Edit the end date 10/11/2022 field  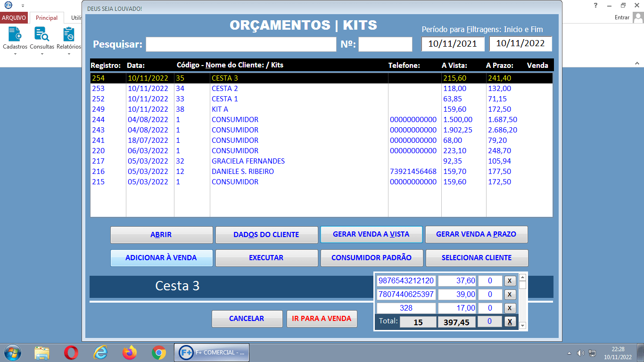520,44
